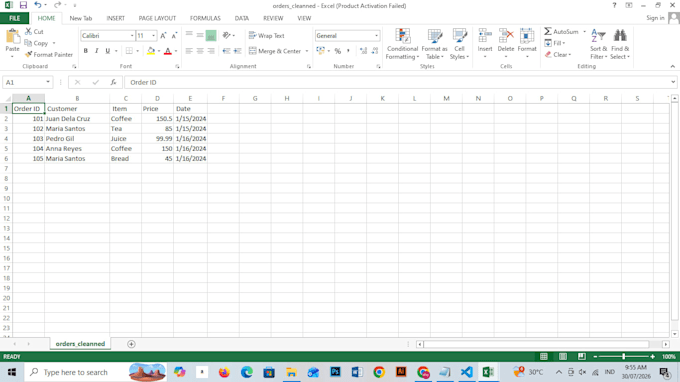The height and width of the screenshot is (382, 680).
Task: Collapse the ribbon using the caret
Action: 673,66
